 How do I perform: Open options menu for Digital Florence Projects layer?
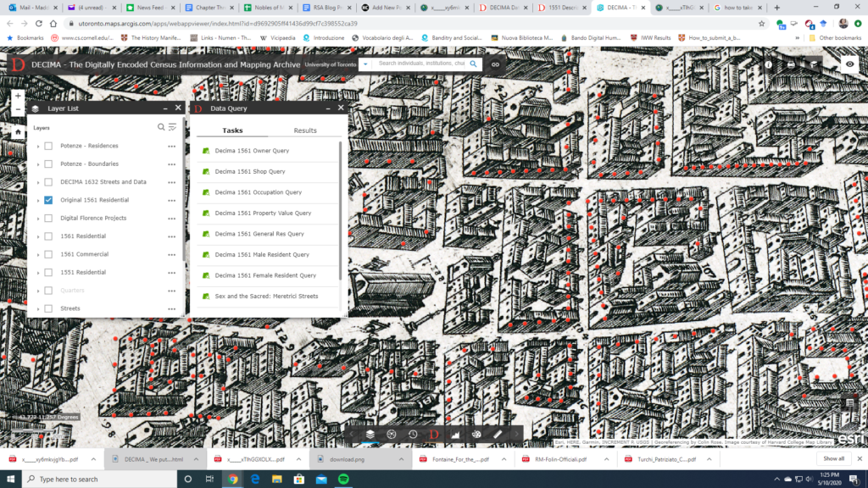coord(172,219)
